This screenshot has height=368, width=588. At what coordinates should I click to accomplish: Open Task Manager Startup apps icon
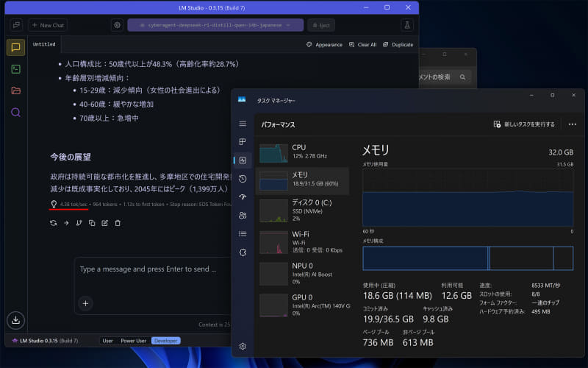(243, 197)
